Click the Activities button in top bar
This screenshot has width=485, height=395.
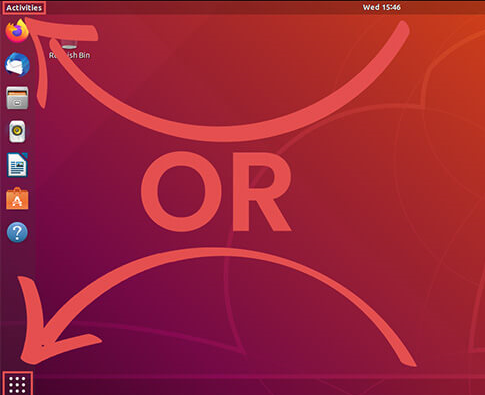(x=24, y=8)
